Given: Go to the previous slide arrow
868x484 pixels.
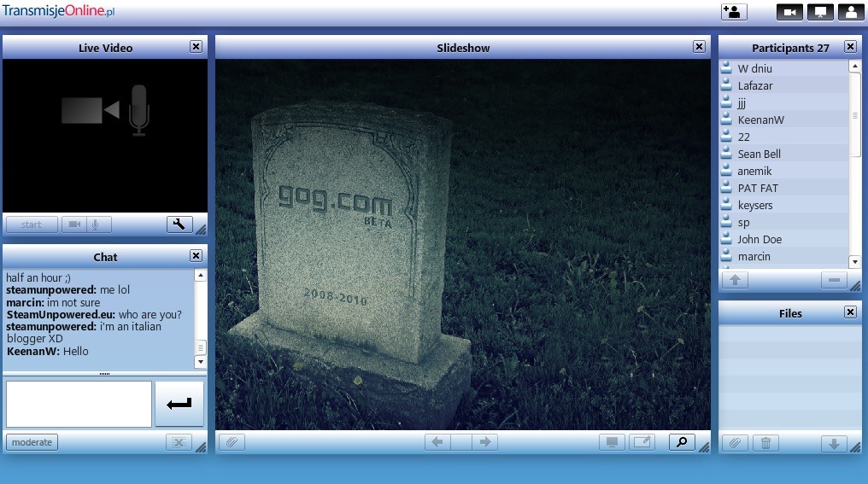Looking at the screenshot, I should pos(437,442).
